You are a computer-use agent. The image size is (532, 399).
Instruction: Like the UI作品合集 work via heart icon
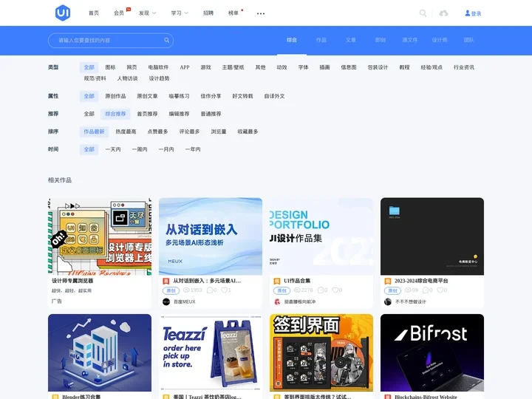click(x=335, y=290)
